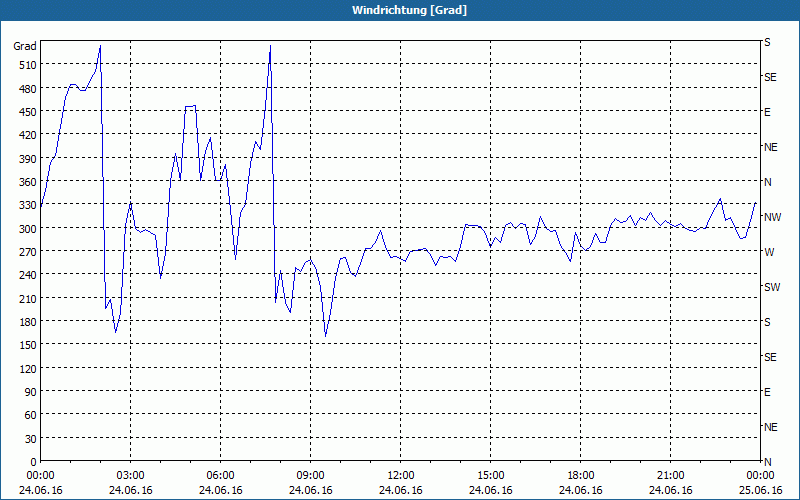Click the 25.06.16 date label

[760, 490]
